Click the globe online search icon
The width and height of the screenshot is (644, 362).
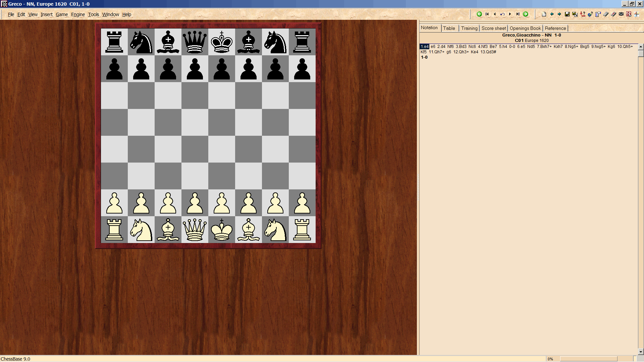tap(590, 14)
